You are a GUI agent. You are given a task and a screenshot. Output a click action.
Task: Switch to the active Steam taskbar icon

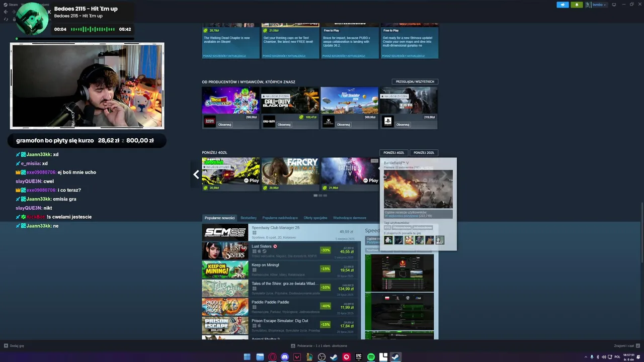(x=395, y=357)
